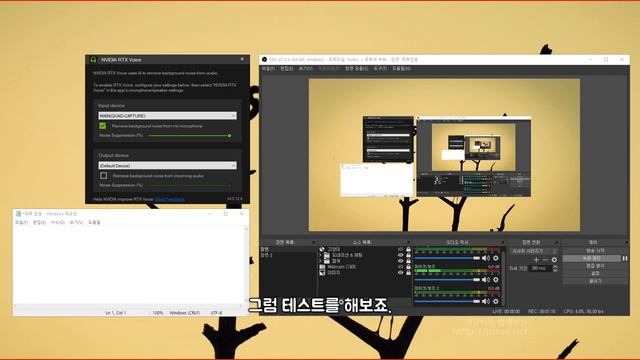
Task: Click the image source icon in sources list
Action: 322,272
